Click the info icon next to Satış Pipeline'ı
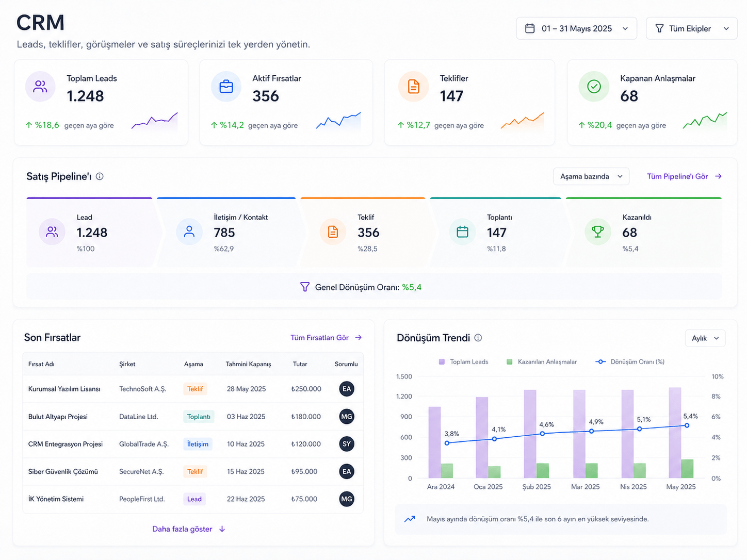This screenshot has width=747, height=560. [100, 176]
